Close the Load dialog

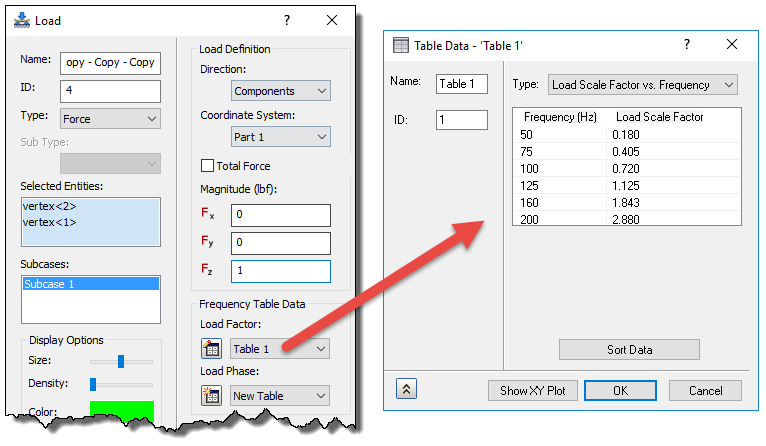pos(332,20)
